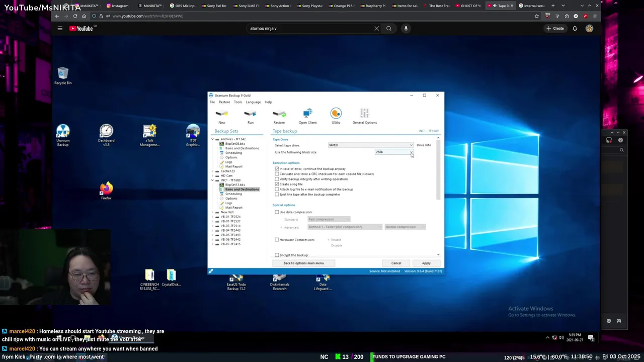
Task: Clear the YouTube search box text
Action: (376, 28)
